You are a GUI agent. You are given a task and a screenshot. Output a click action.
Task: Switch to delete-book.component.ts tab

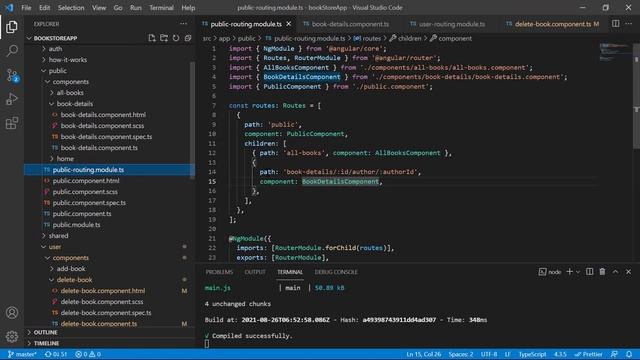coord(552,24)
